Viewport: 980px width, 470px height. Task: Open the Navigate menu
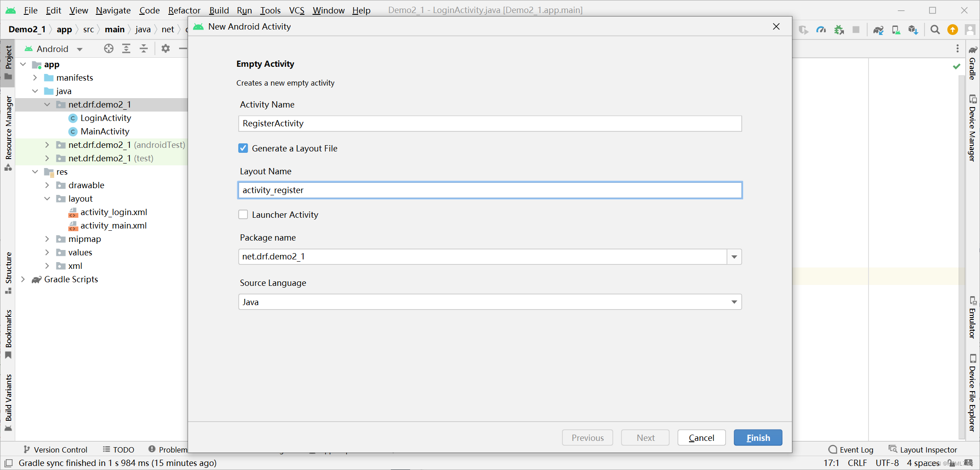pyautogui.click(x=113, y=10)
